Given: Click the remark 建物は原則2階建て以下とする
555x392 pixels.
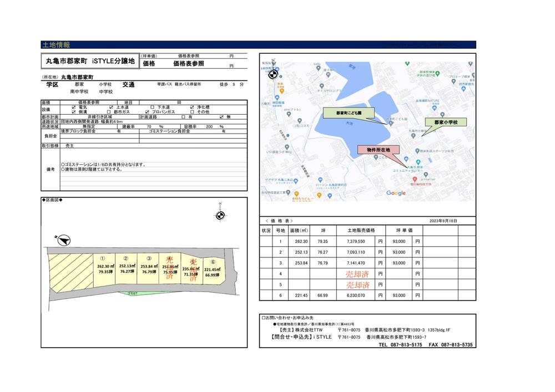Looking at the screenshot, I should [92, 170].
